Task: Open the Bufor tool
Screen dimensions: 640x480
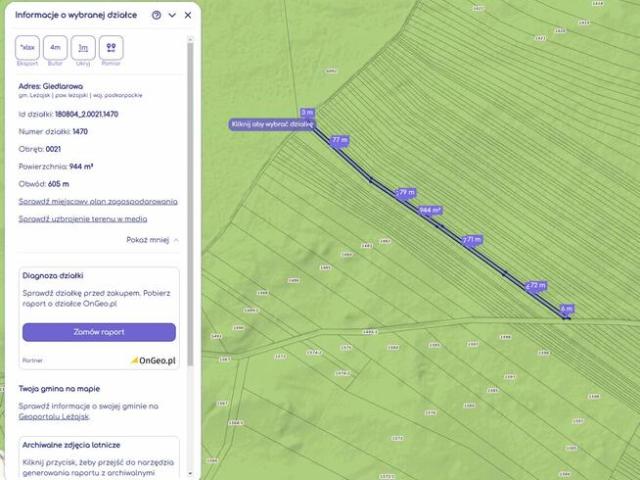Action: point(56,48)
